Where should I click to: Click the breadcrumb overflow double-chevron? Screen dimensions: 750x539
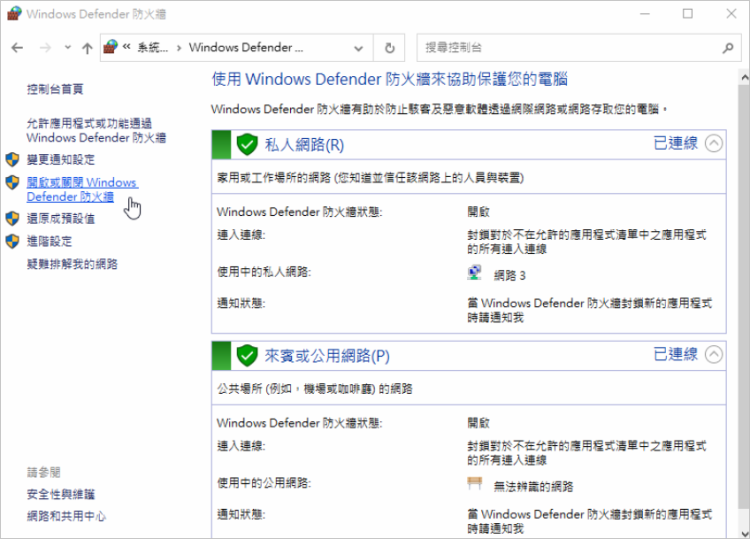(x=127, y=47)
